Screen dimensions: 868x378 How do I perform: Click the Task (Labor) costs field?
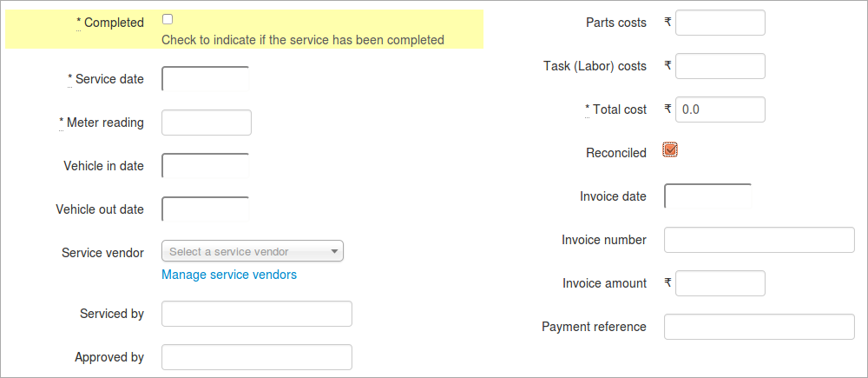(x=720, y=66)
